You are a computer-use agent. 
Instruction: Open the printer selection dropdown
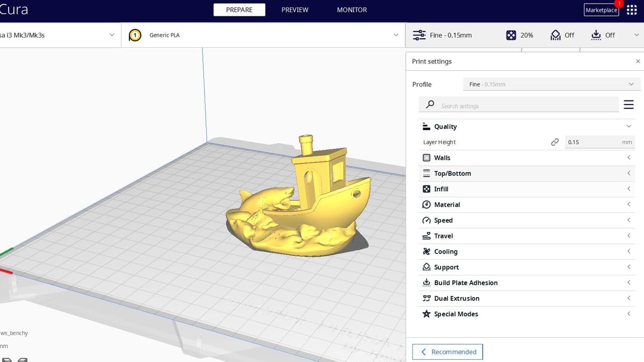point(60,35)
